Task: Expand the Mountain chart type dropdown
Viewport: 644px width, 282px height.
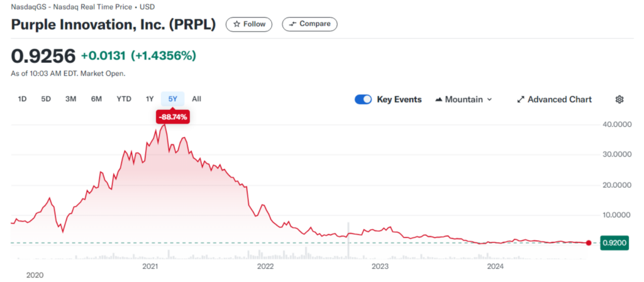Action: (x=489, y=99)
